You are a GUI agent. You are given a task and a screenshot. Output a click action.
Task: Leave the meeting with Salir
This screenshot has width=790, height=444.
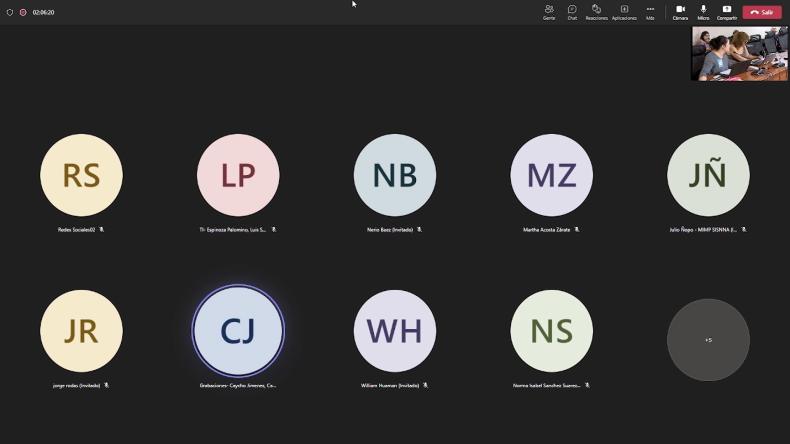pyautogui.click(x=762, y=12)
